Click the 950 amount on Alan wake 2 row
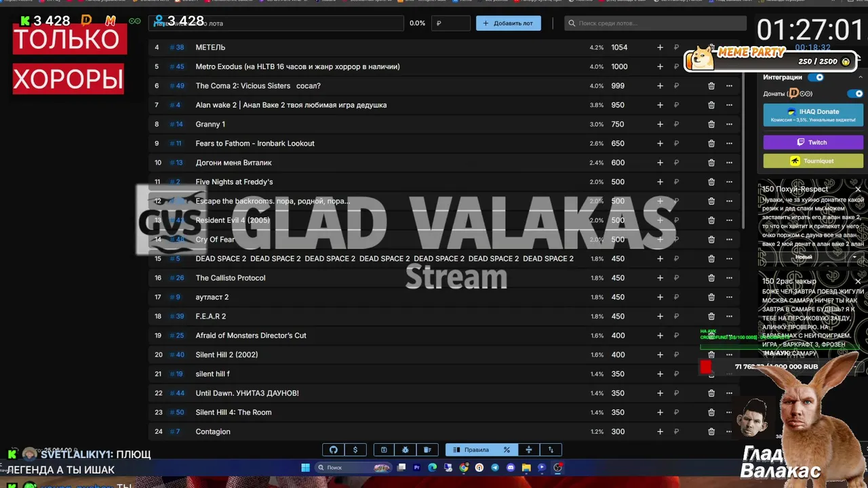This screenshot has width=868, height=488. [x=618, y=105]
